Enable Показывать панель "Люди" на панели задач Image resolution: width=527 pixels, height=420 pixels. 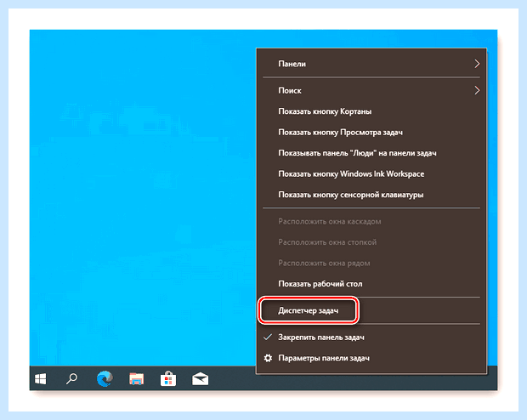(357, 153)
